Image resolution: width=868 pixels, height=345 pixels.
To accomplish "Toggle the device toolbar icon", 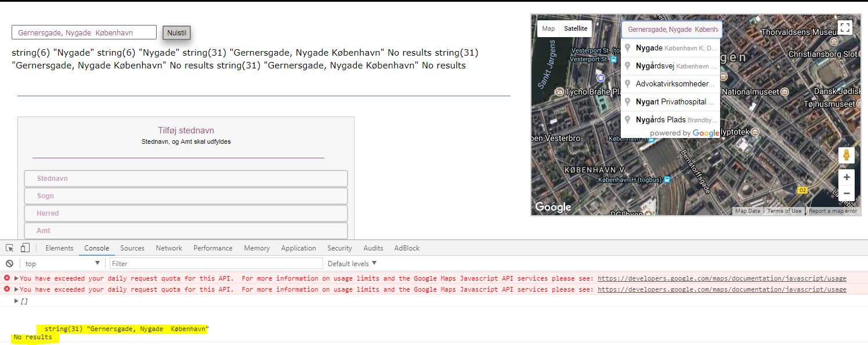I will 25,248.
